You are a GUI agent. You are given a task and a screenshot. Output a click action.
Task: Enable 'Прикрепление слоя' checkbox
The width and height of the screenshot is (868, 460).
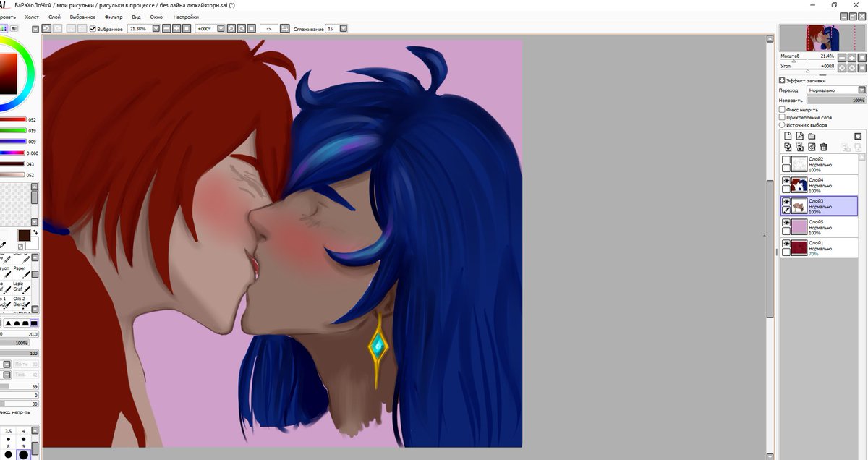pyautogui.click(x=782, y=117)
